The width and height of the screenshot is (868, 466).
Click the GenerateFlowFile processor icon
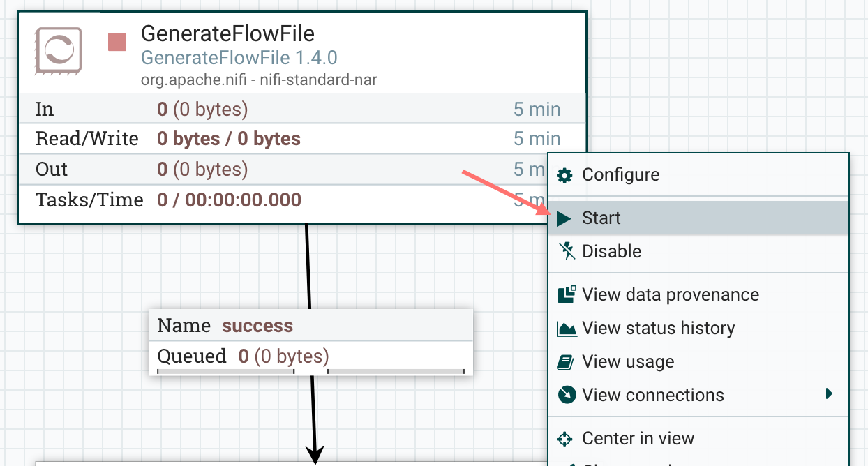59,50
